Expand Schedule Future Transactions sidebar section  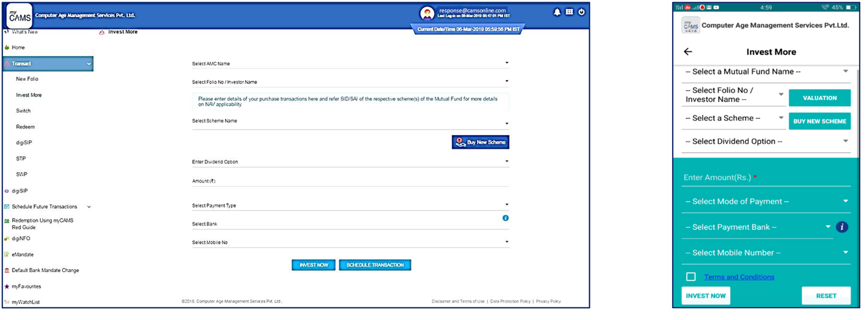(89, 207)
